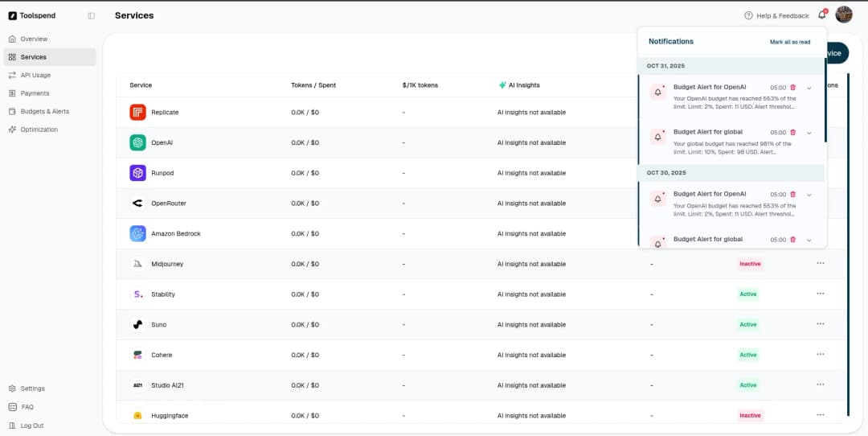This screenshot has width=868, height=436.
Task: Expand the Oct 31 global budget alert
Action: click(x=809, y=133)
